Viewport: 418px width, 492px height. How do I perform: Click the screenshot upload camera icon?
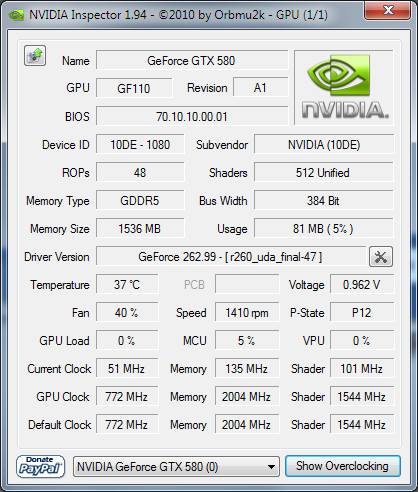pyautogui.click(x=35, y=55)
